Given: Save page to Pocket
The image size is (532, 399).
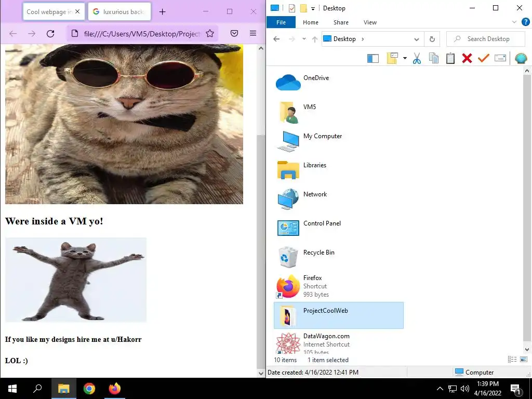Looking at the screenshot, I should click(234, 33).
